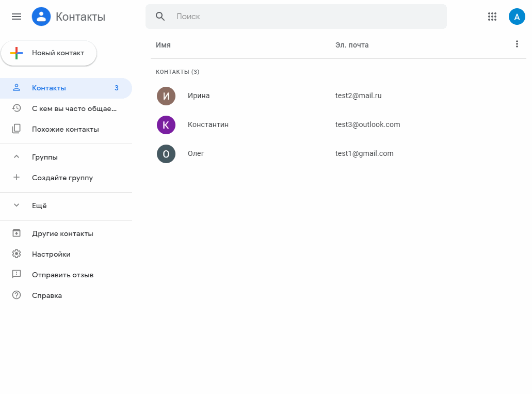Viewport: 532px width, 394px height.
Task: Click the settings gear icon
Action: [17, 254]
